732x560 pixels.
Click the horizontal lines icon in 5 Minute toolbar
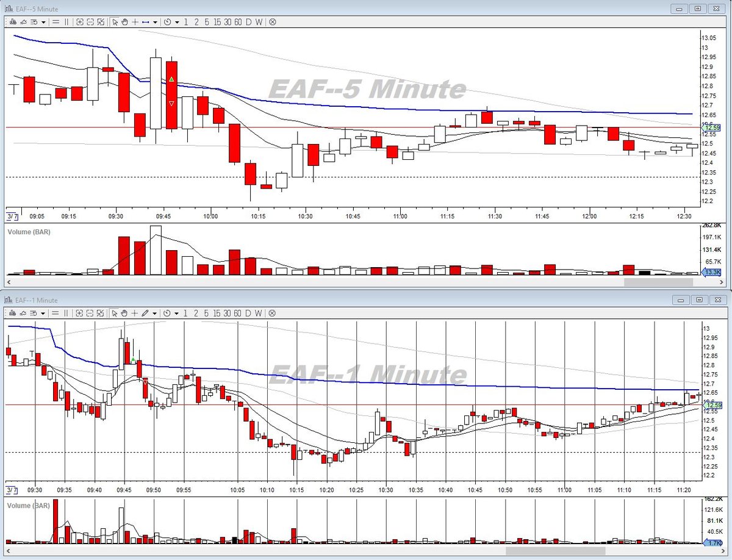click(x=56, y=21)
